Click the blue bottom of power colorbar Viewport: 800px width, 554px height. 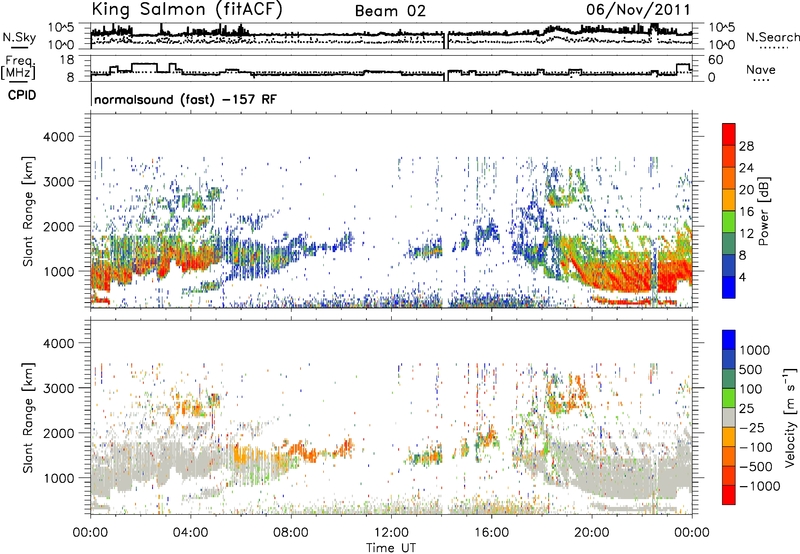729,287
